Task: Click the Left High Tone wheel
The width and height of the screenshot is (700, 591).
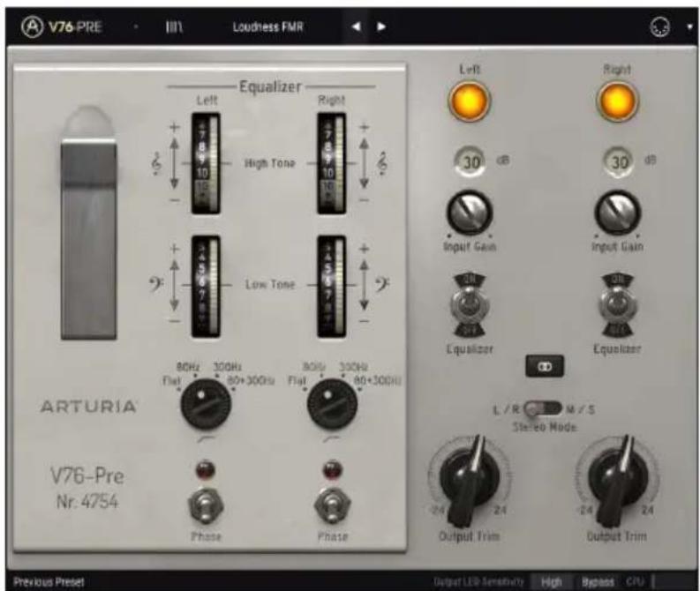Action: pyautogui.click(x=206, y=163)
